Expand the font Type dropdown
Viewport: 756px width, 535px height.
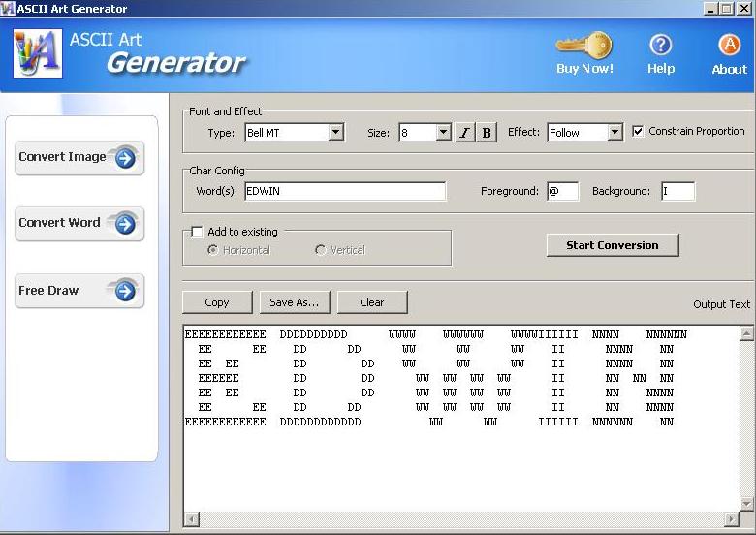click(x=335, y=132)
